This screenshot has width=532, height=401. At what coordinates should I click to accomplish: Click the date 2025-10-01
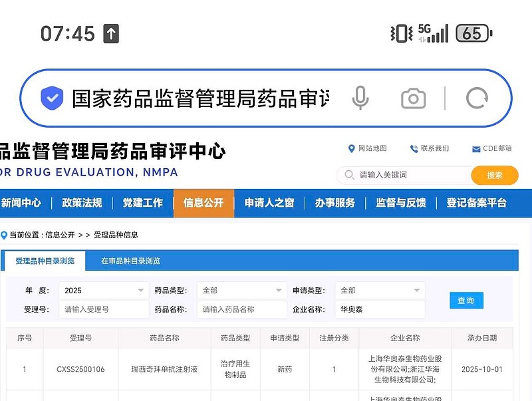tap(481, 369)
